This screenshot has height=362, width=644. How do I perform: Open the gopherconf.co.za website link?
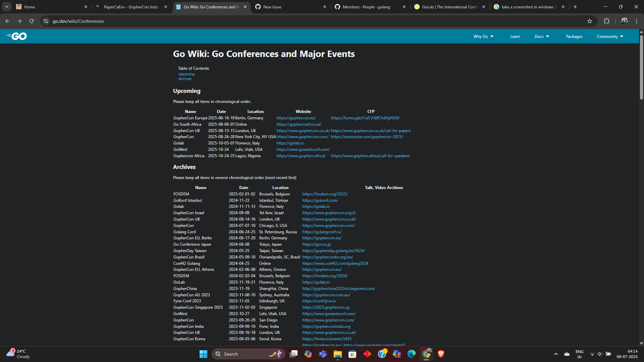(x=299, y=124)
